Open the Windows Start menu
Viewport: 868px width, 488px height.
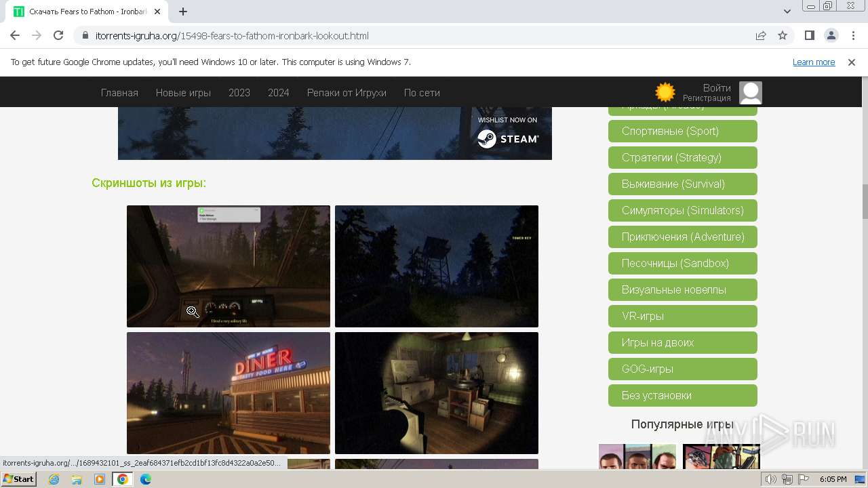click(x=18, y=479)
